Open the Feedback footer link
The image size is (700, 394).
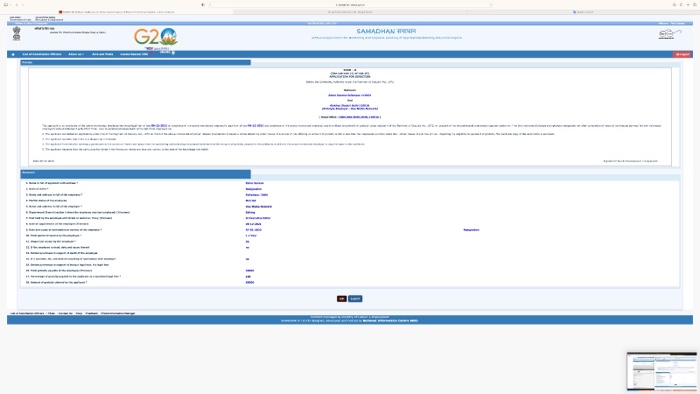click(x=92, y=313)
